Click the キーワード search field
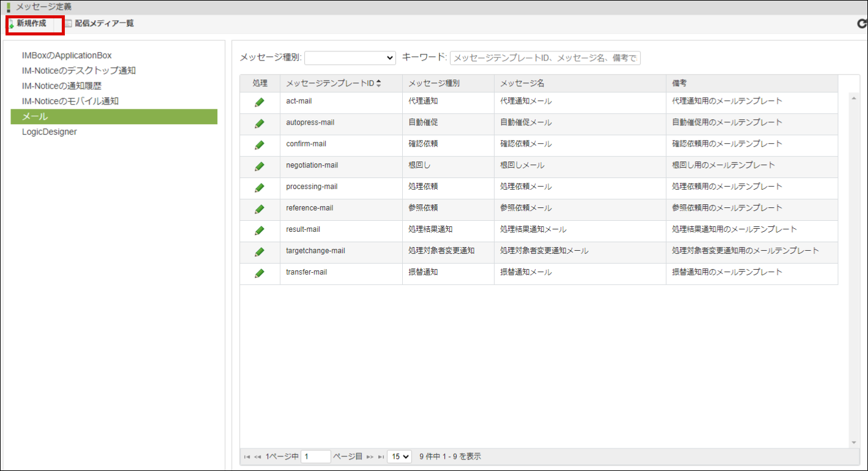This screenshot has width=868, height=471. [545, 58]
